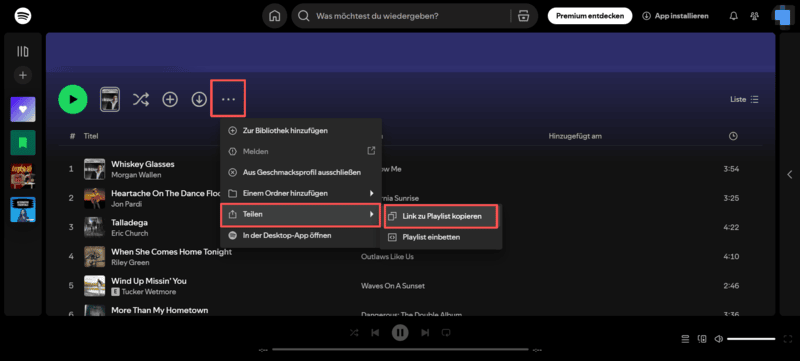Open album Waves On A Sunset
This screenshot has height=361, width=800.
pyautogui.click(x=393, y=286)
